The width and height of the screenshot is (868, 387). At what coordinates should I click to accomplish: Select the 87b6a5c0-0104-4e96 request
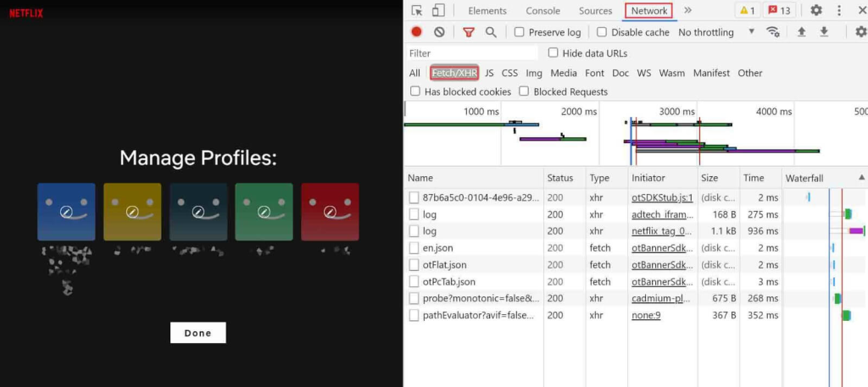coord(636,197)
